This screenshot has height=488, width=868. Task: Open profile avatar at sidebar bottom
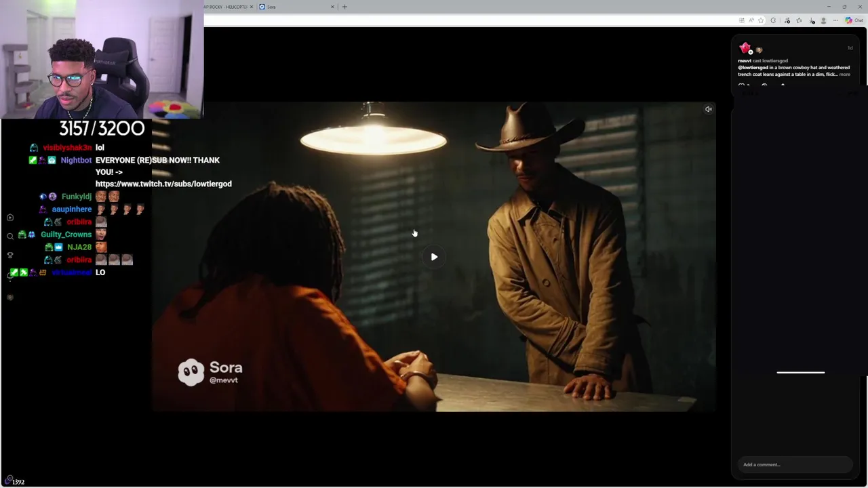pos(10,298)
